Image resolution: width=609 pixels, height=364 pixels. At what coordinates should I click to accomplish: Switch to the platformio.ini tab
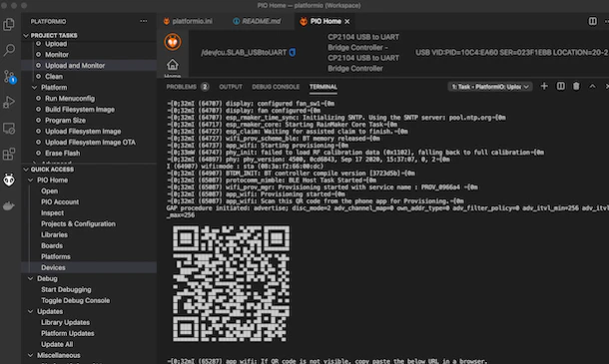coord(188,21)
